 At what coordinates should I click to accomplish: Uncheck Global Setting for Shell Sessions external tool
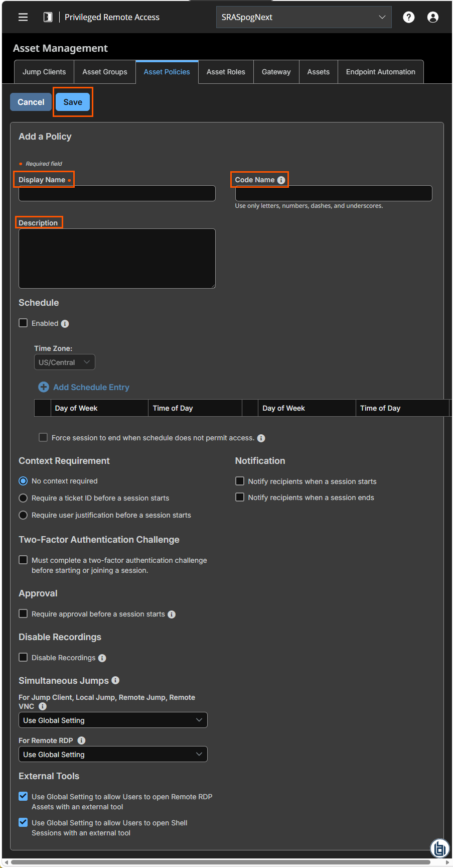point(23,822)
